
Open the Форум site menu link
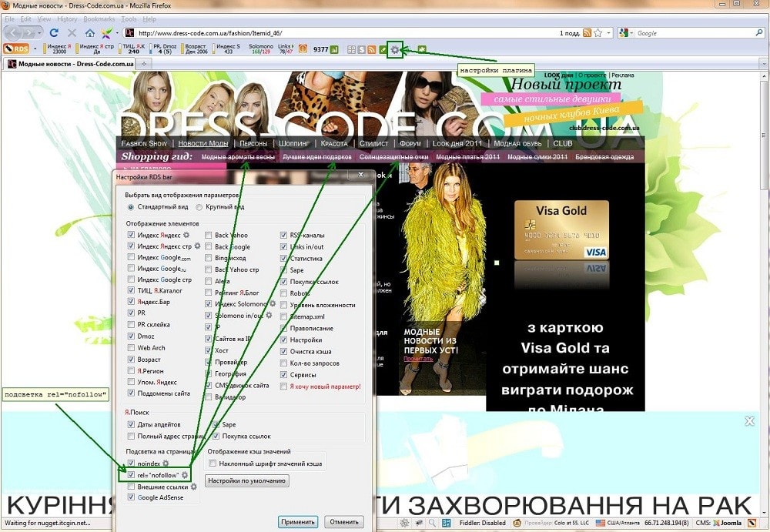tap(410, 143)
